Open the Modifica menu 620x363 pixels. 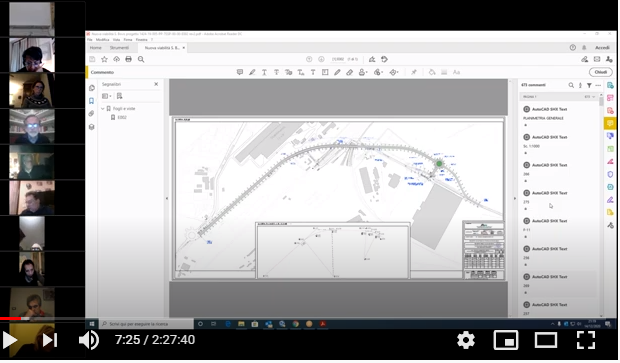[x=102, y=40]
